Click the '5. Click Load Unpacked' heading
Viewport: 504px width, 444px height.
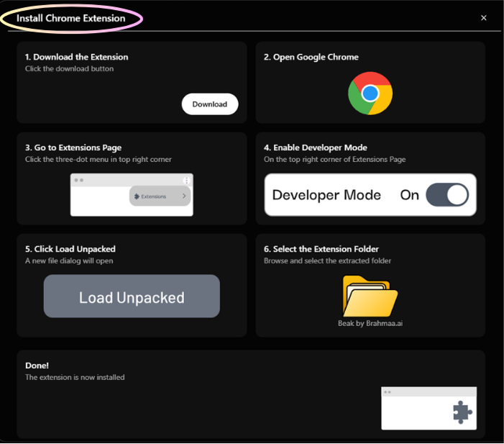[70, 249]
